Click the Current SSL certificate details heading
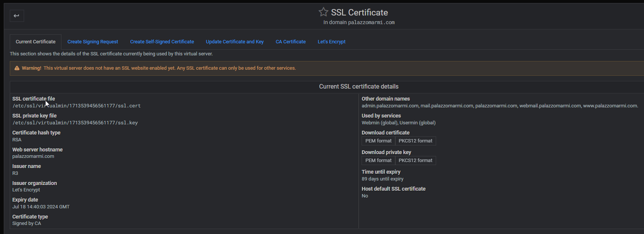644x234 pixels. (359, 87)
